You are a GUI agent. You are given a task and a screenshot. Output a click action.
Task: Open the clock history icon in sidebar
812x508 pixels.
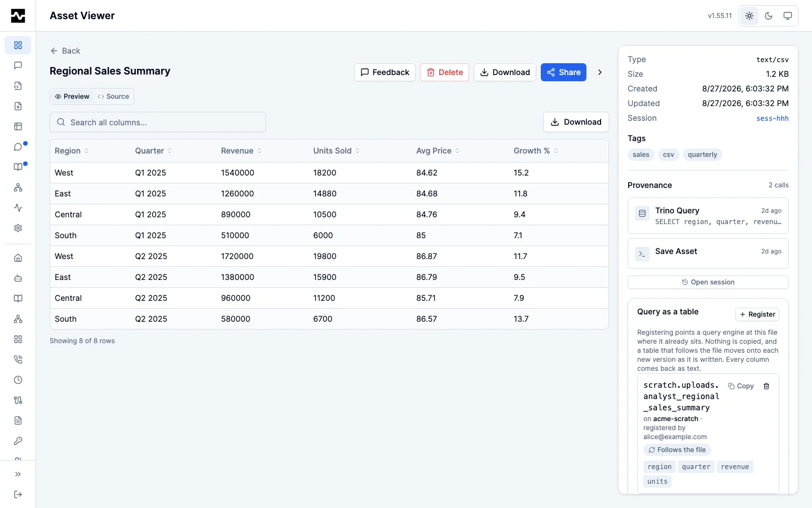tap(18, 380)
